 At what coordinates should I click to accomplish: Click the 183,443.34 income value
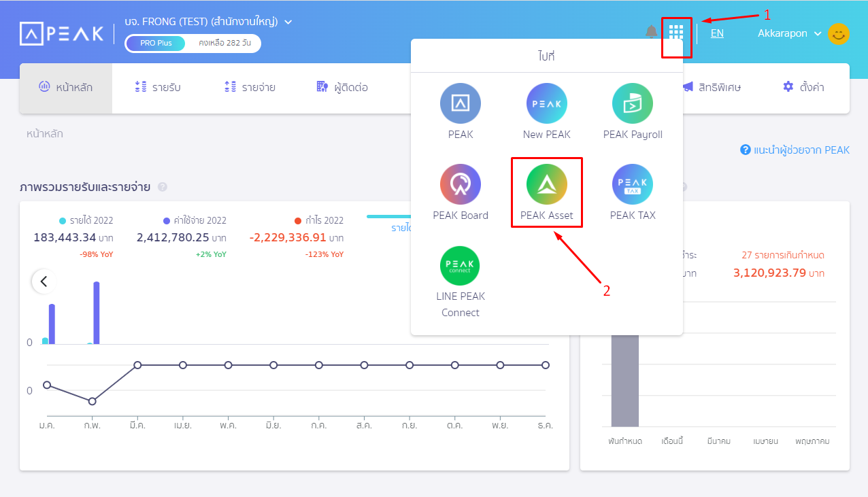(65, 238)
